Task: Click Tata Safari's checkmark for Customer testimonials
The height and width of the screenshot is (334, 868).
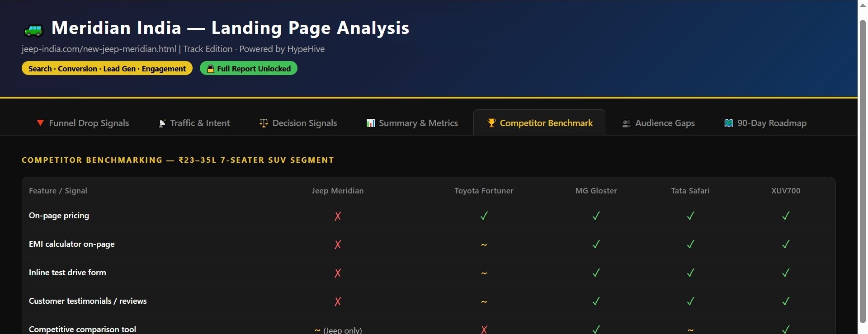Action: coord(690,301)
